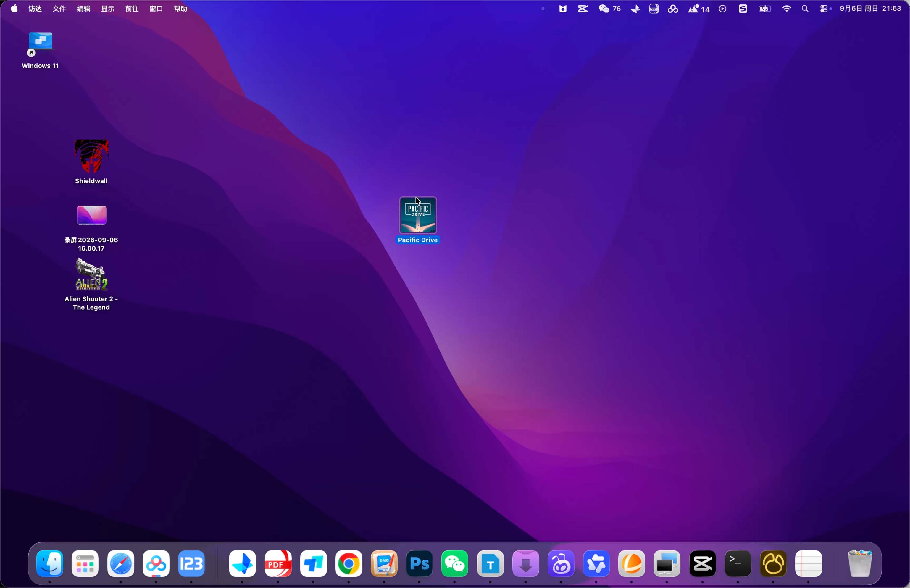Select the 录屏 2026-09-06 recording thumbnail

click(x=91, y=215)
